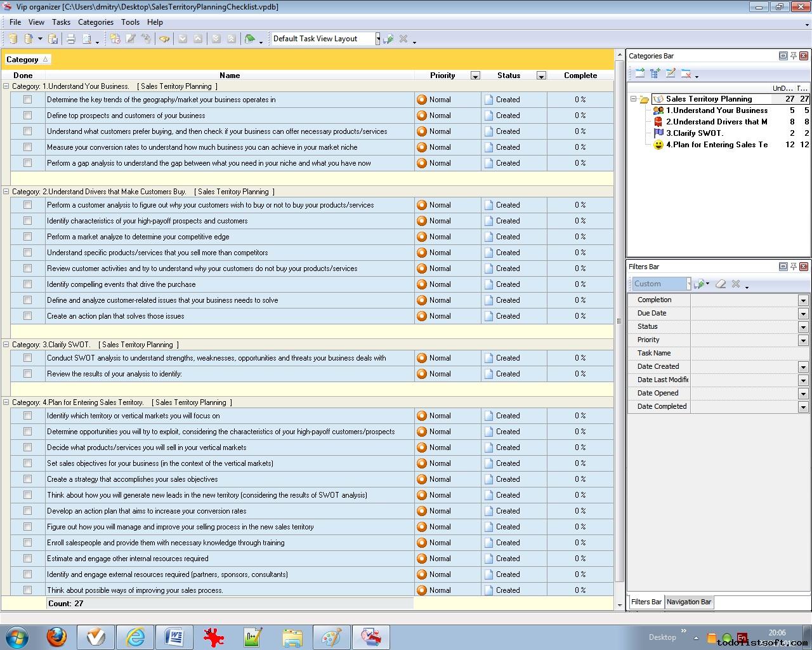Select '3.Clarify SWOT.' in category tree

(x=694, y=133)
